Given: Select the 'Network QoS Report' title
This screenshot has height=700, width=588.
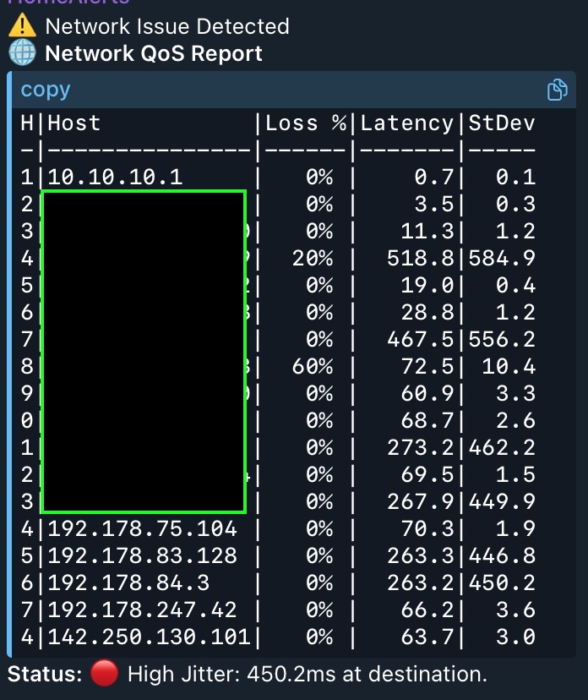Looking at the screenshot, I should click(153, 53).
